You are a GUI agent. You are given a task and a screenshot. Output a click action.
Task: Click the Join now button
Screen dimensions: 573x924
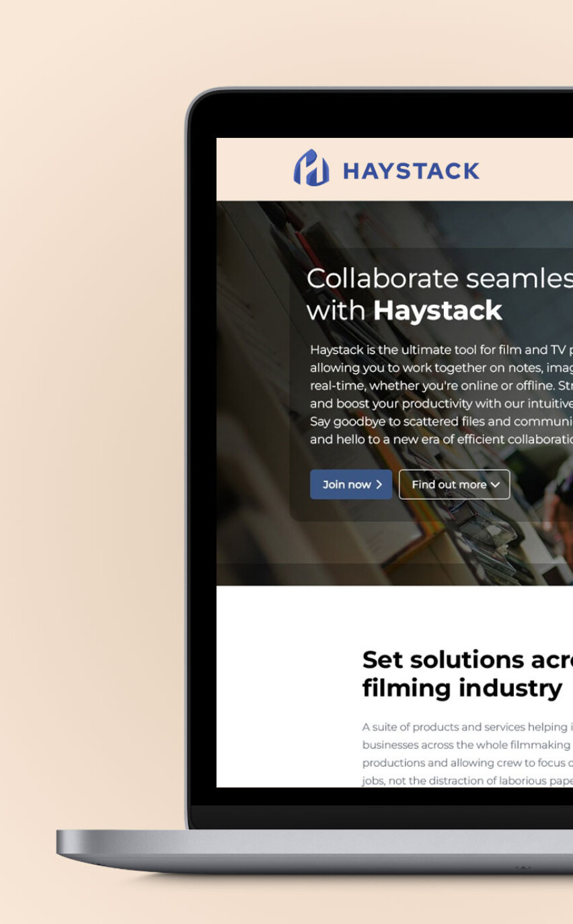(x=351, y=484)
